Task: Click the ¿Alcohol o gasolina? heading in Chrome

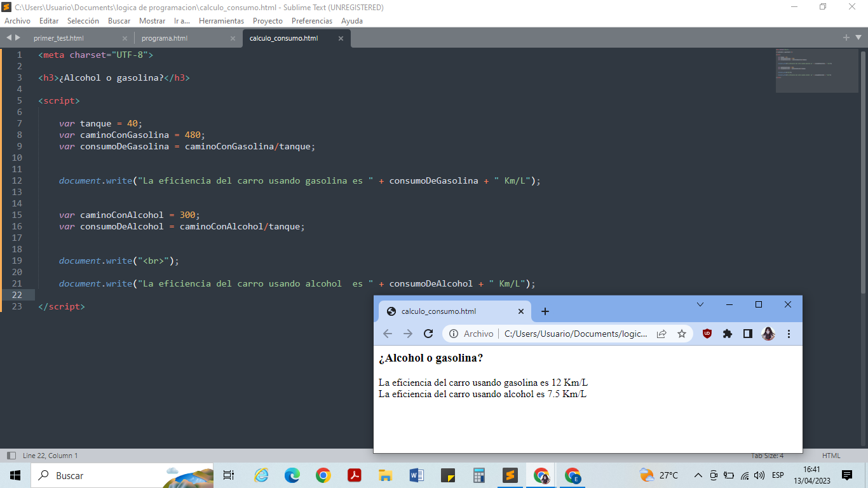Action: point(430,358)
